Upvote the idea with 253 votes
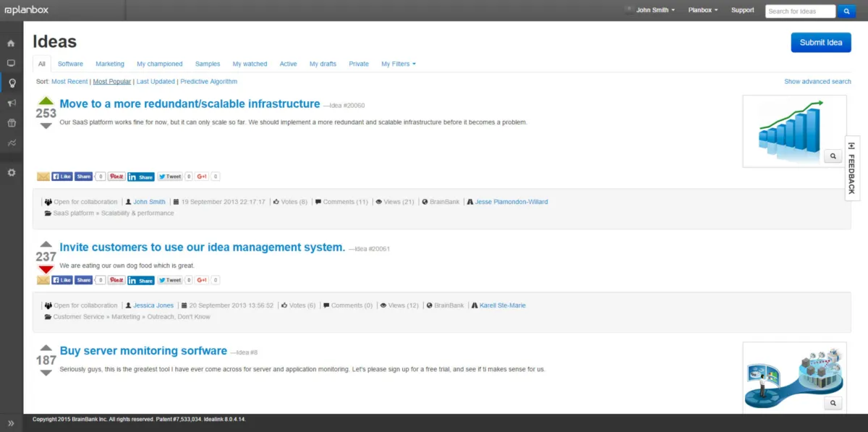The height and width of the screenshot is (432, 868). 46,101
